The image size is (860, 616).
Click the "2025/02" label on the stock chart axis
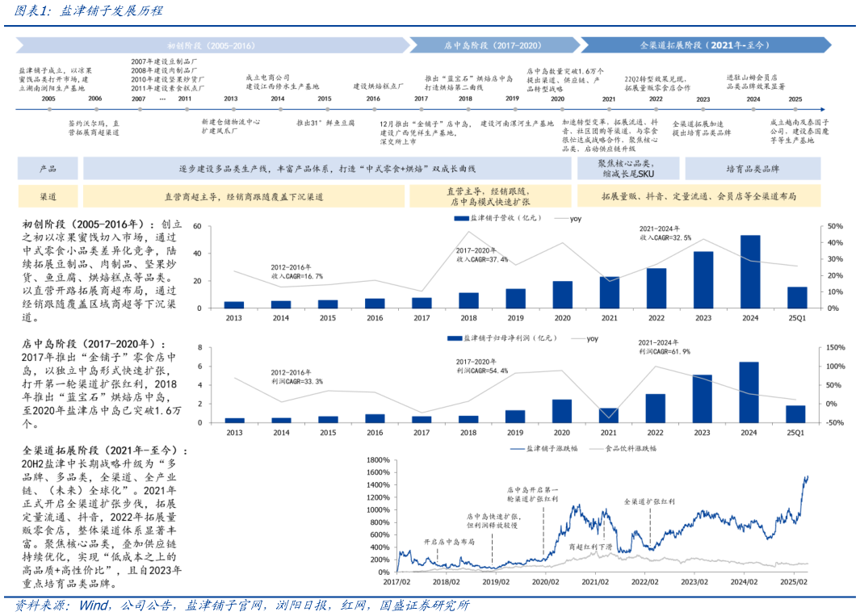pyautogui.click(x=794, y=582)
